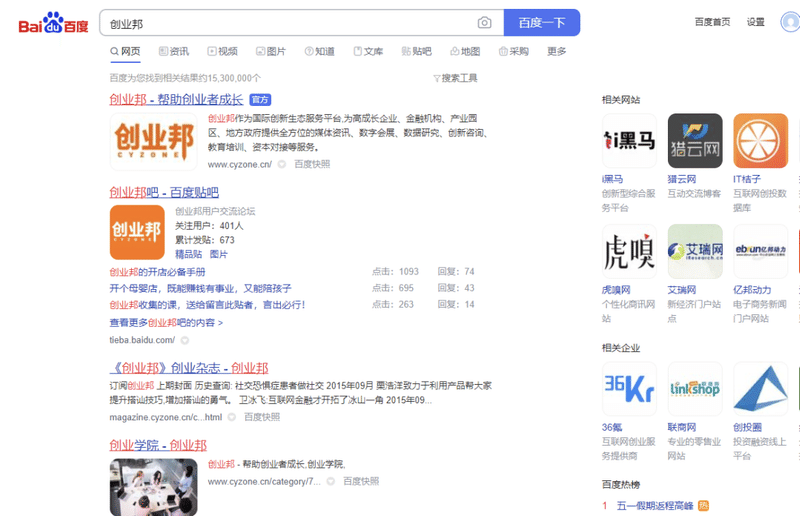Viewport: 800px width, 516px height.
Task: Open the 艾瑞网 text link
Action: point(682,290)
